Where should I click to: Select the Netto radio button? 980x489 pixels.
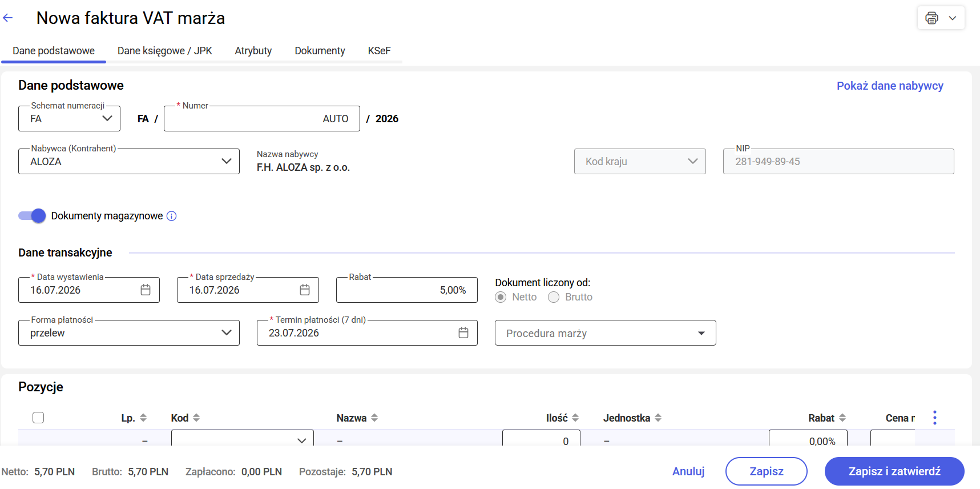pyautogui.click(x=501, y=297)
